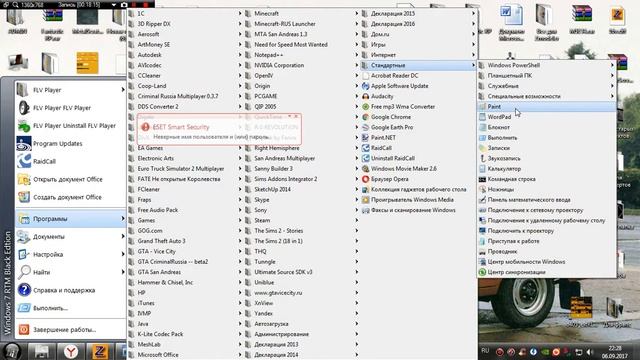
Task: Click the FLV Player Uninstall icon
Action: (24, 126)
